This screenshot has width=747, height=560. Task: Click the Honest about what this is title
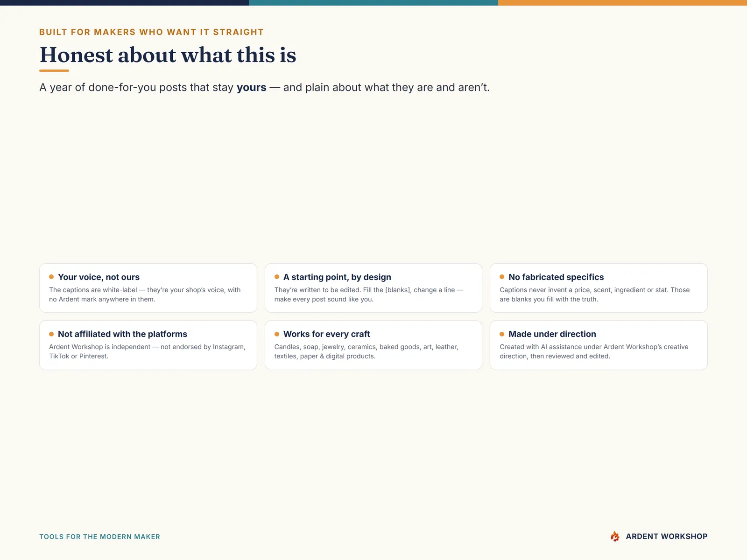[x=168, y=55]
